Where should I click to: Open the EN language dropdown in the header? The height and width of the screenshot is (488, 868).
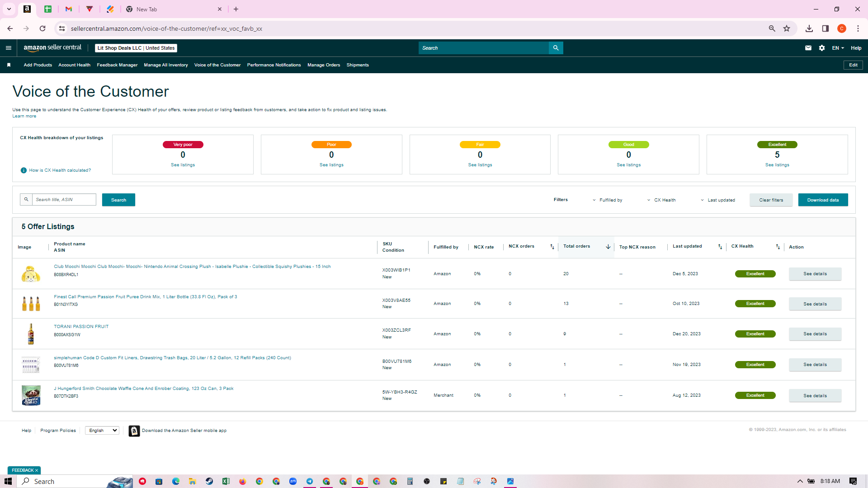[x=838, y=48]
